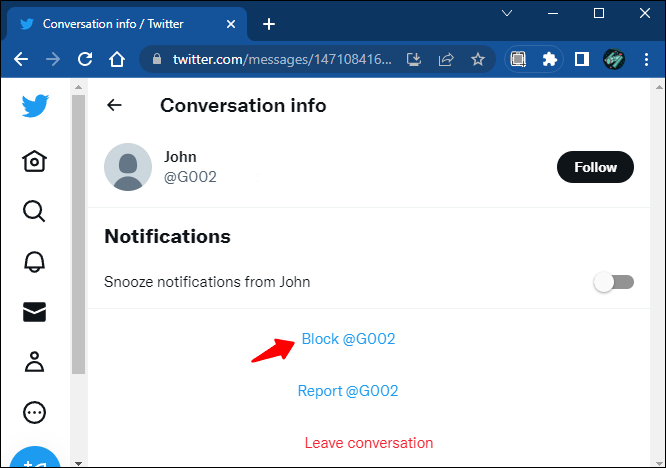Screen dimensions: 666x468
Task: Click Block @G002 link
Action: 348,339
